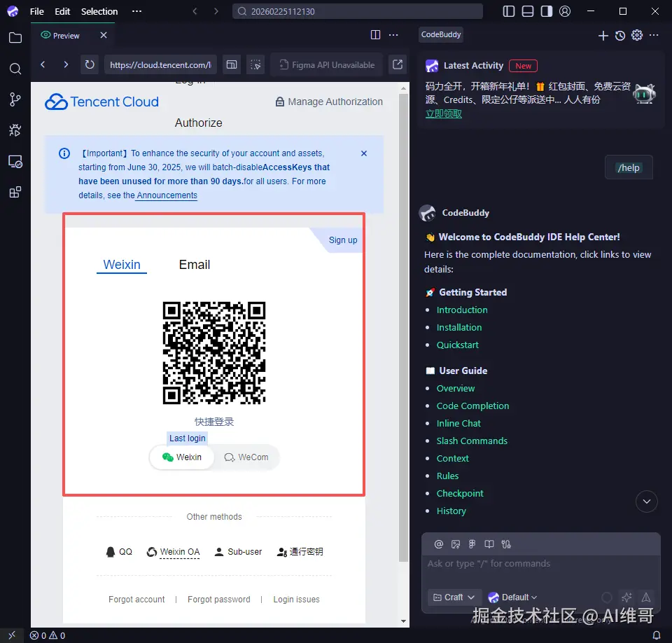Open the Explorer folder icon in sidebar
The height and width of the screenshot is (643, 672).
coord(15,38)
